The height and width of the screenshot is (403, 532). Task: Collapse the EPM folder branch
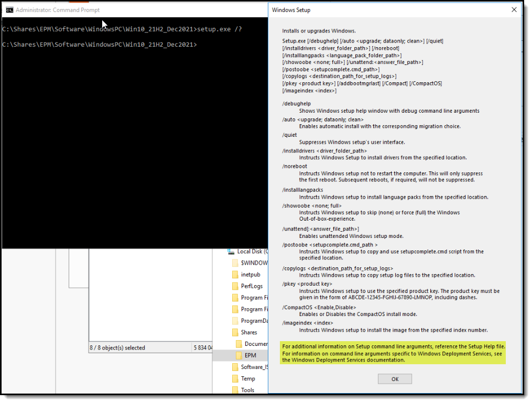[x=229, y=355]
